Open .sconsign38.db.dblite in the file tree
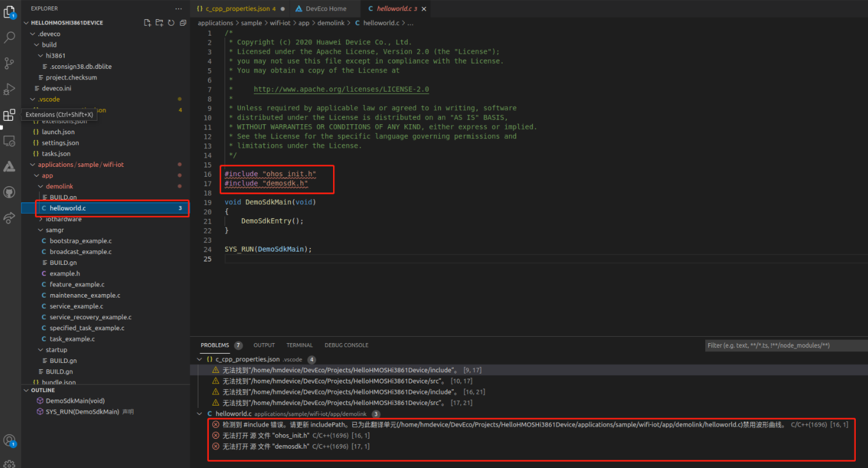Image resolution: width=868 pixels, height=468 pixels. coord(80,67)
